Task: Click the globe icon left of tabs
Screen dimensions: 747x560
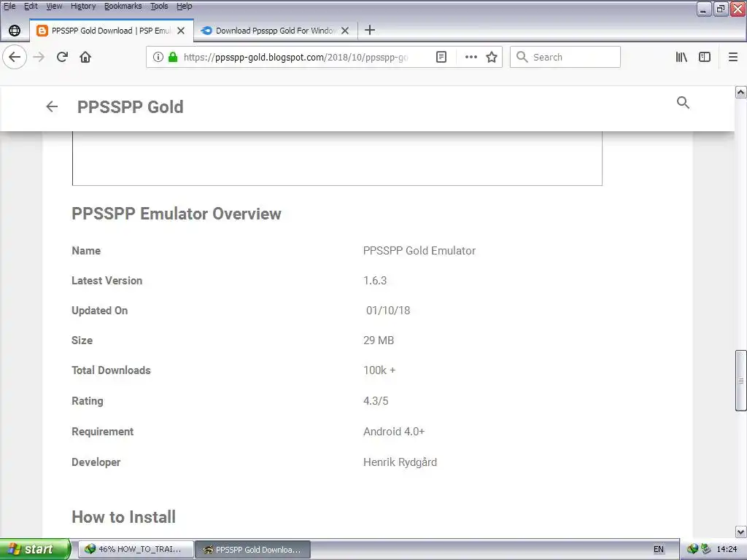Action: (x=15, y=31)
